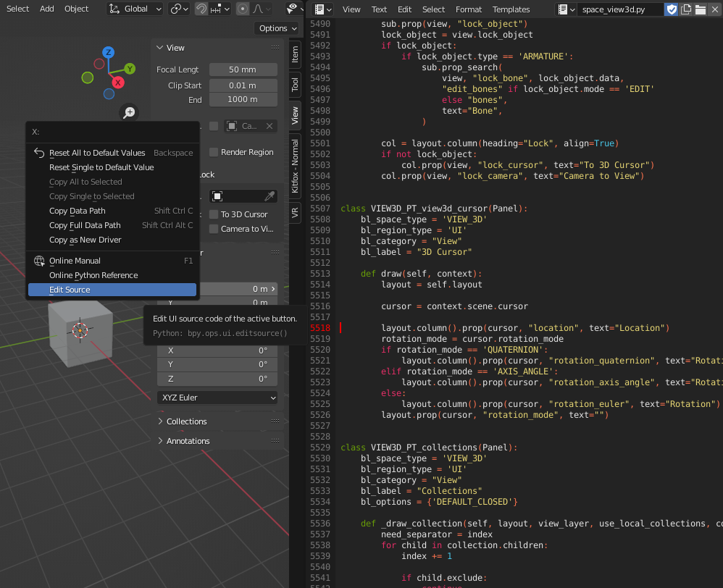Open the text editor Format menu
This screenshot has width=723, height=588.
[x=469, y=9]
